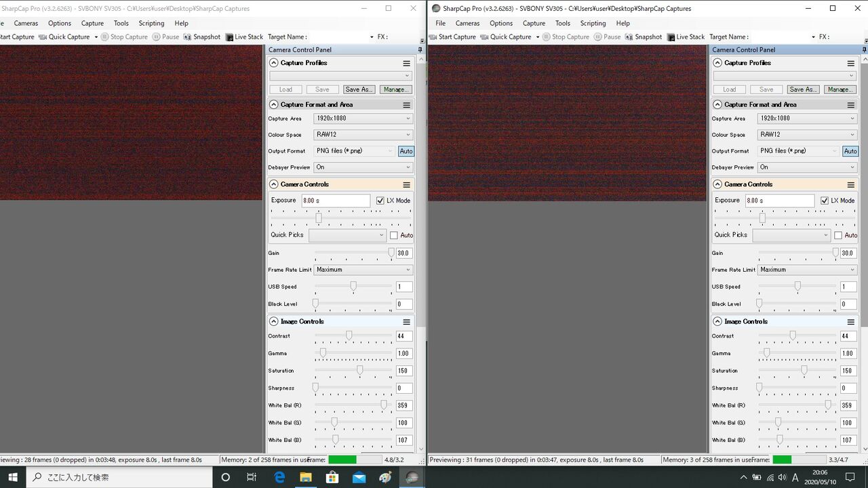Click the Gain slider thumb in left window

pos(391,253)
